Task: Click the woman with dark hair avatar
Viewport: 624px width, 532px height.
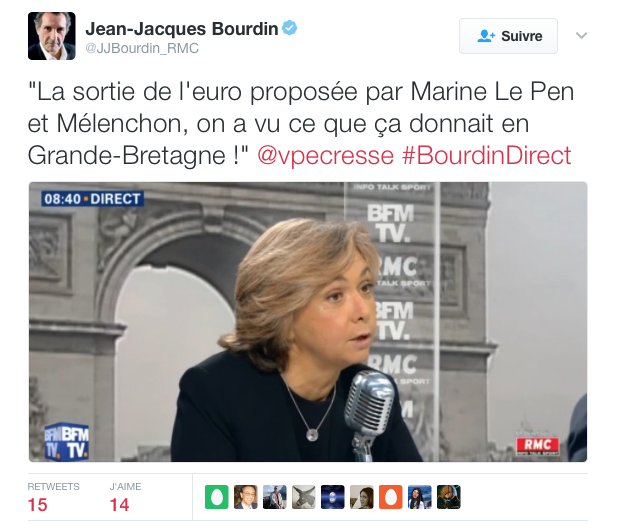Action: [x=420, y=497]
